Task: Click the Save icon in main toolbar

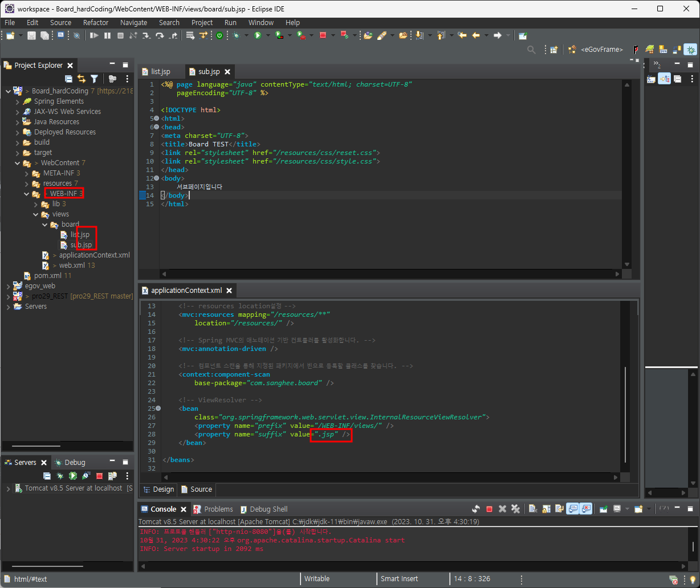Action: pyautogui.click(x=31, y=35)
